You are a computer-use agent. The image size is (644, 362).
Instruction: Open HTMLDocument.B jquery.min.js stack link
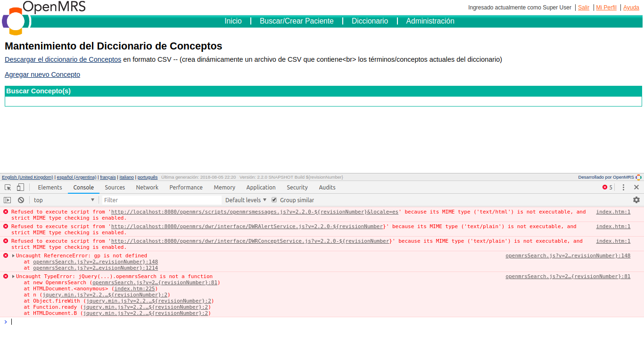pyautogui.click(x=145, y=313)
